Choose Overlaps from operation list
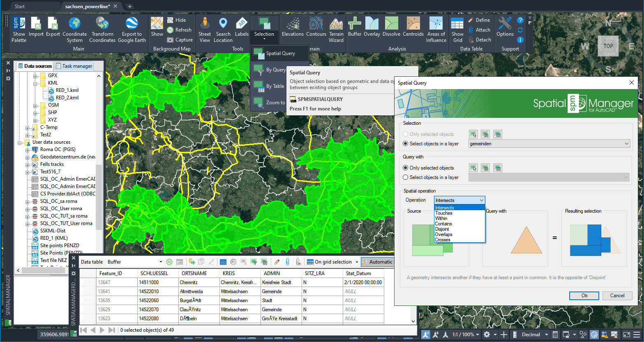The width and height of the screenshot is (644, 342). (459, 234)
